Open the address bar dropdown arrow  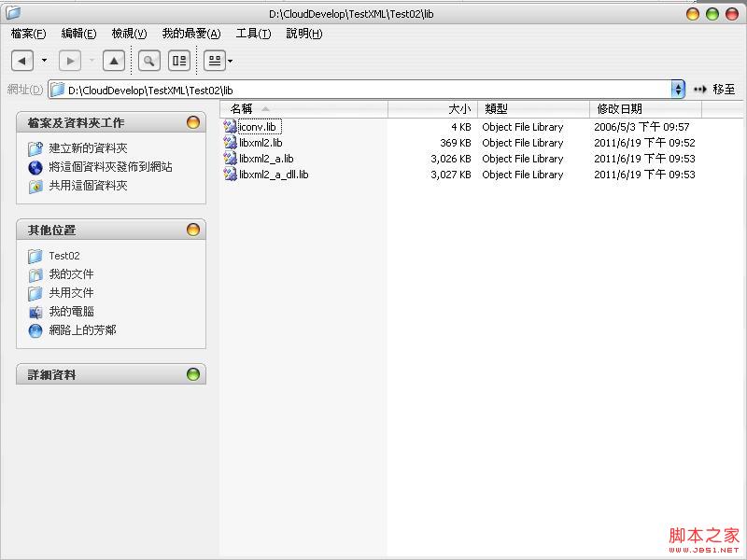pos(678,90)
